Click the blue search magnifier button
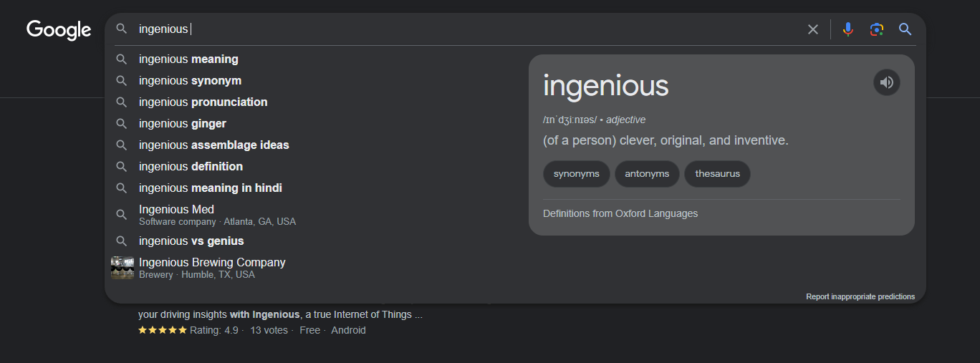This screenshot has width=980, height=363. (905, 29)
